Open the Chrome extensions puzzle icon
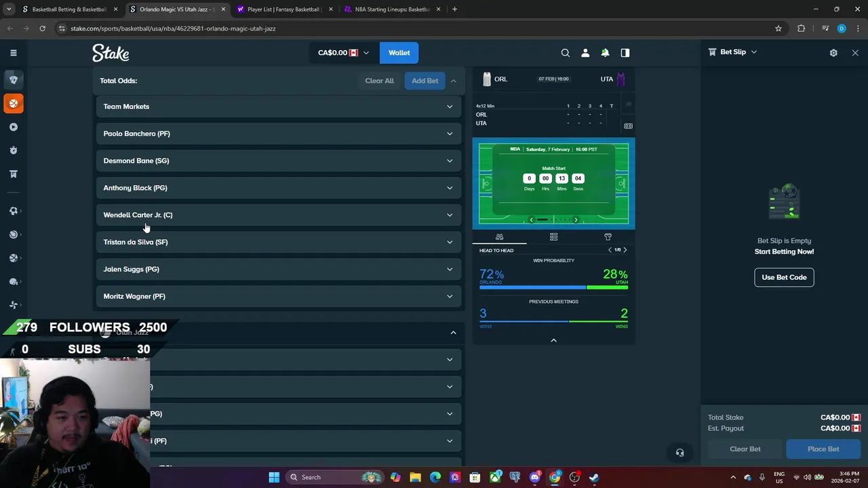Viewport: 868px width, 488px height. pyautogui.click(x=802, y=28)
